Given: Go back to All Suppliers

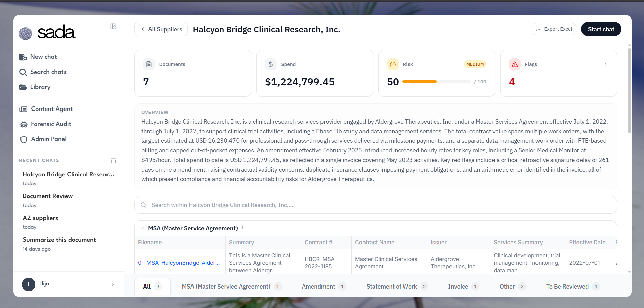Looking at the screenshot, I should coord(161,29).
